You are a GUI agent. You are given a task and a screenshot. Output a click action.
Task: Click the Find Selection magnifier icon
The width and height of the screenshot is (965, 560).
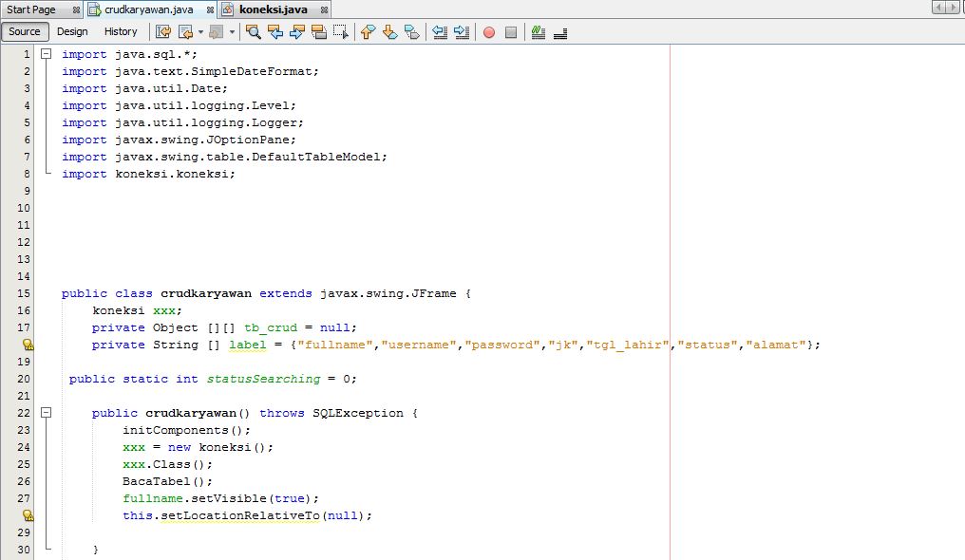(254, 32)
